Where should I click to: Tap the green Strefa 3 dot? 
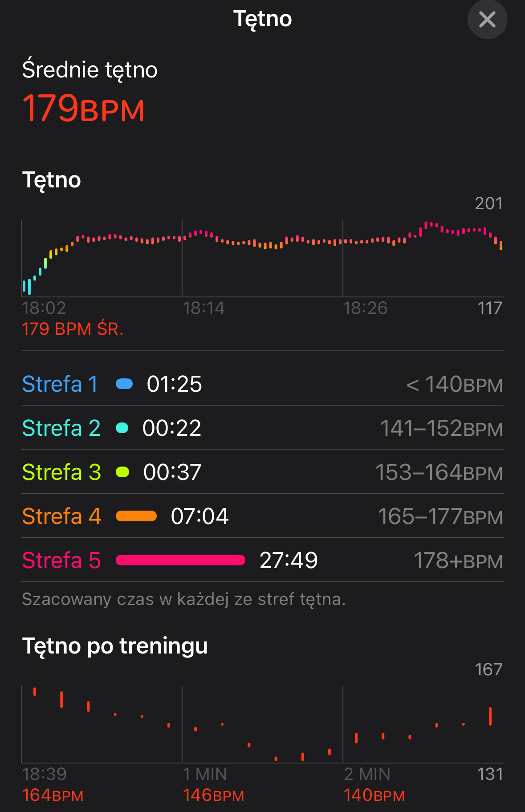point(122,472)
